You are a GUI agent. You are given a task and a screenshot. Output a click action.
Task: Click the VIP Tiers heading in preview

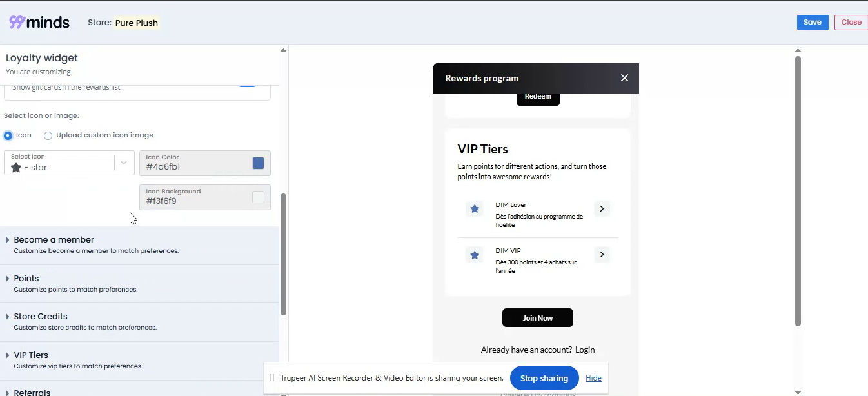483,149
